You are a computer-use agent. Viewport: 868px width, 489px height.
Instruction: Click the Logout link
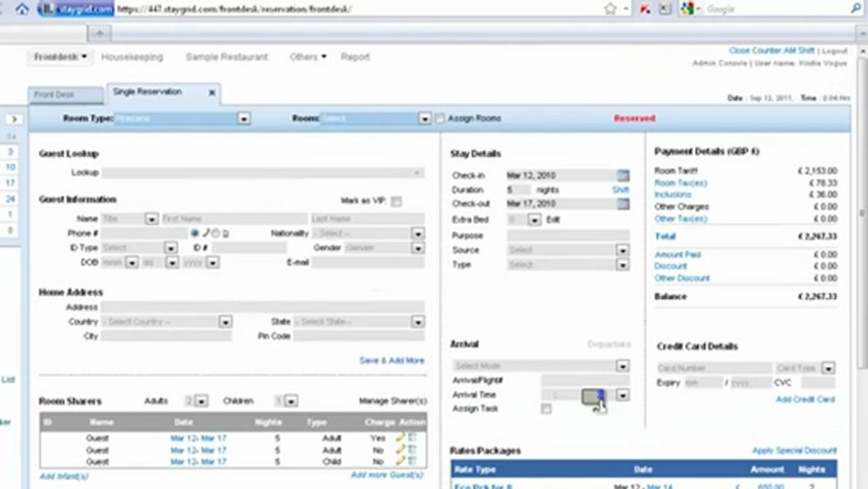835,51
